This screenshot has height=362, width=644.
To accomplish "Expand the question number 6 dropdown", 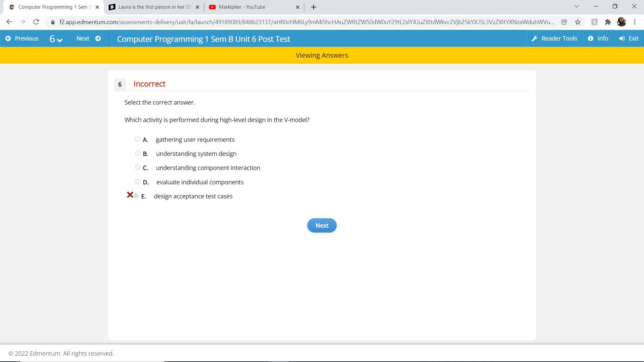I will point(56,39).
